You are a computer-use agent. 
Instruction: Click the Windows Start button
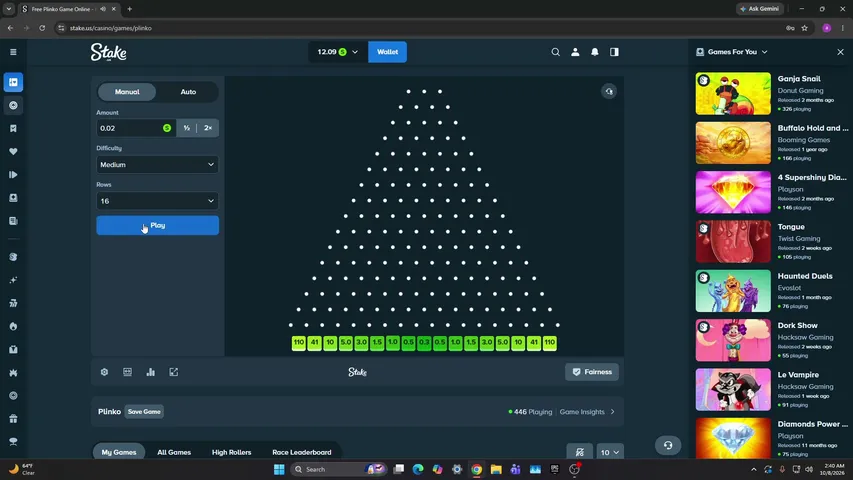coord(279,469)
